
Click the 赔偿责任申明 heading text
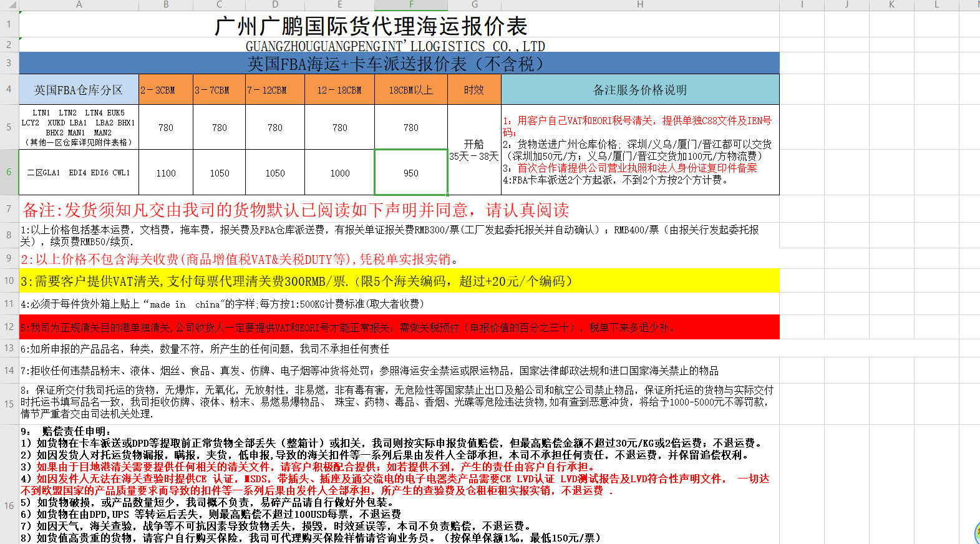[65, 431]
